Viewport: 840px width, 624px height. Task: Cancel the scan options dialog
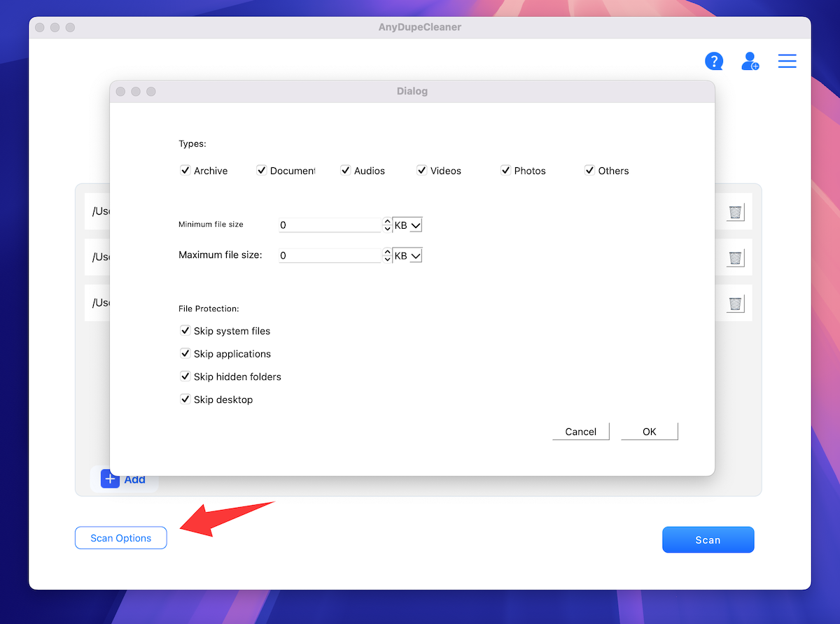coord(580,432)
